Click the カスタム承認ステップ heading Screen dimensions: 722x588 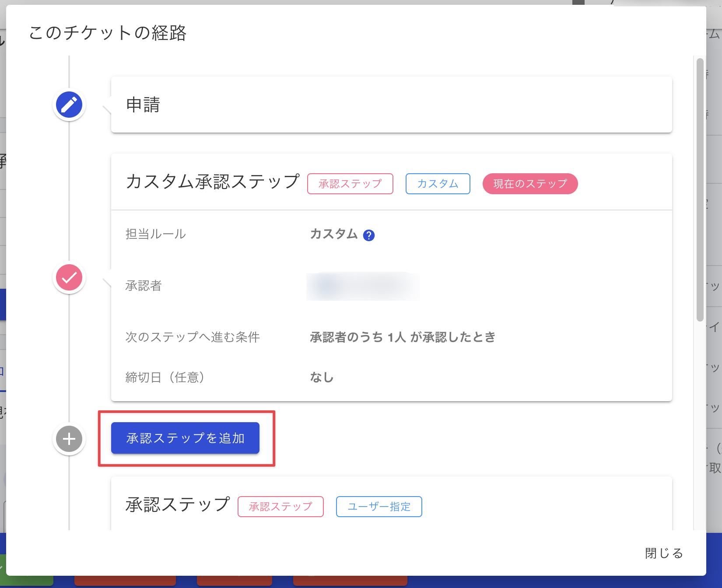click(213, 182)
